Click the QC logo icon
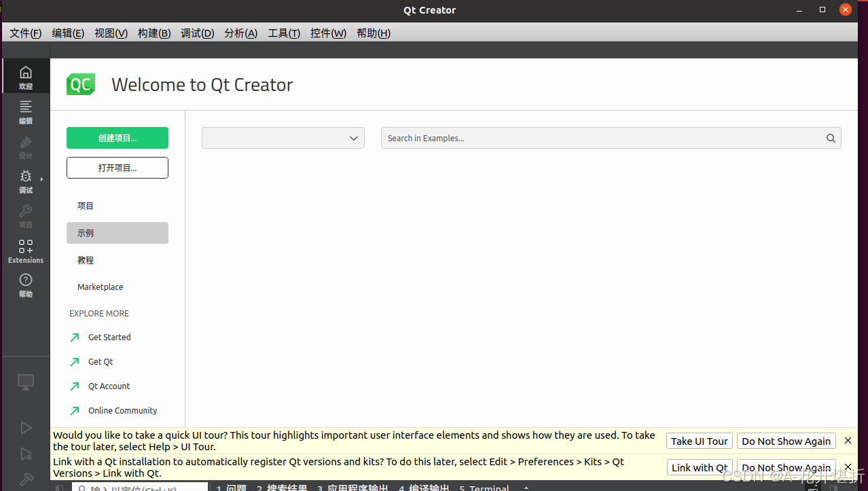 tap(81, 84)
